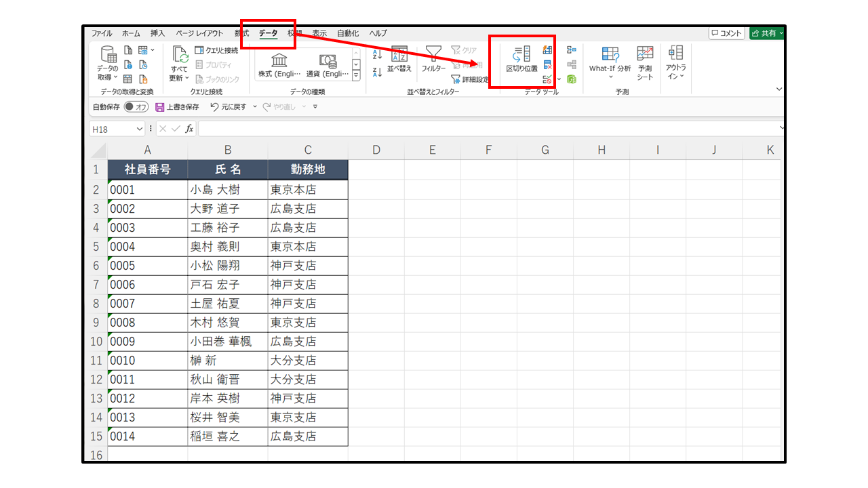Click the Data Validation icon
The width and height of the screenshot is (868, 488).
tap(548, 79)
